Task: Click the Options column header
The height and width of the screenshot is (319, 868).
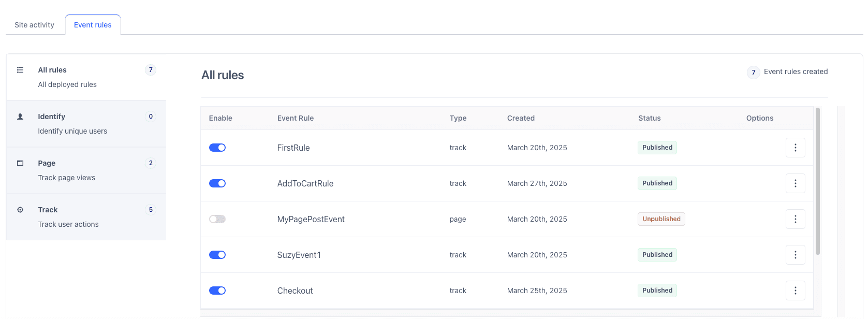Action: pos(760,118)
